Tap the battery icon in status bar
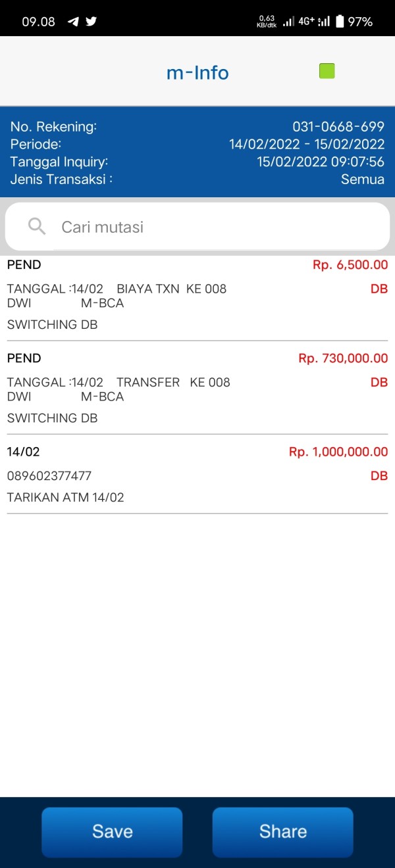395x868 pixels. pyautogui.click(x=340, y=22)
